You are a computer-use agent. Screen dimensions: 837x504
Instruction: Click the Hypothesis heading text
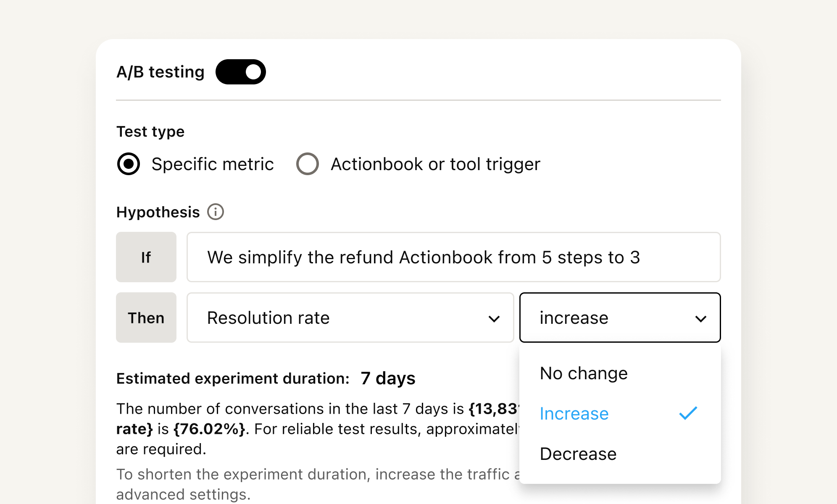[158, 212]
